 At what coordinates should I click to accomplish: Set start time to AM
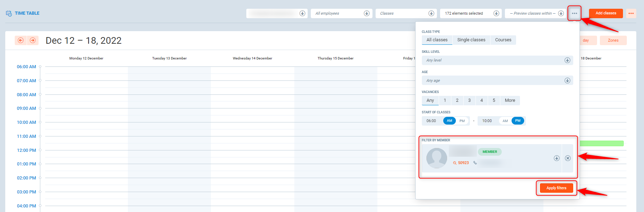449,121
